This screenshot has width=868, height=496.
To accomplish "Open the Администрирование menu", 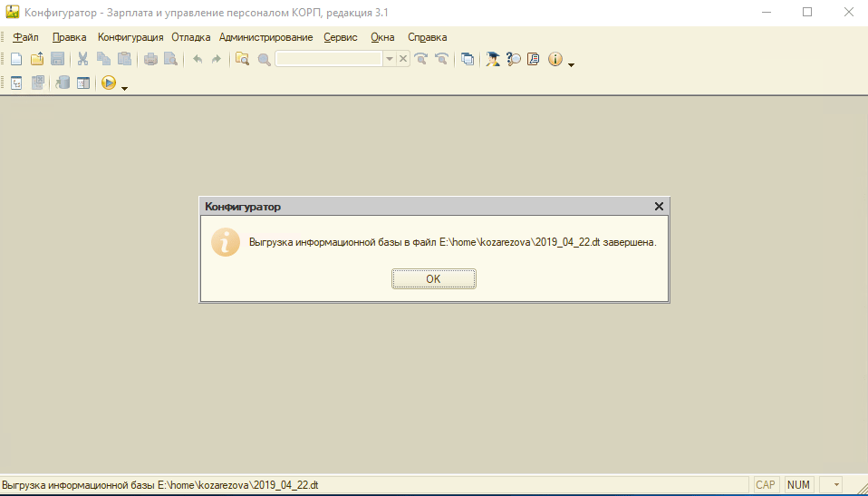I will coord(265,37).
